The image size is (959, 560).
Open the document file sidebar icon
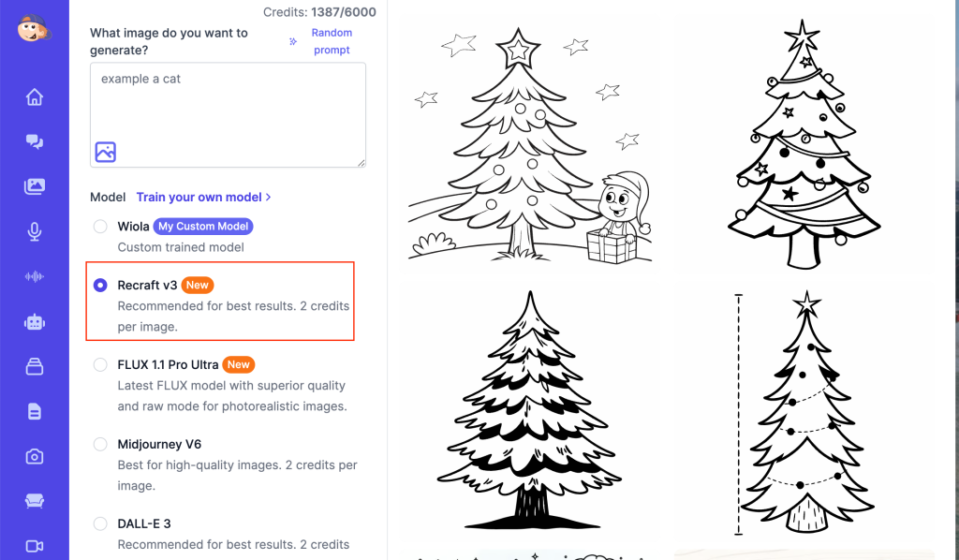click(35, 411)
